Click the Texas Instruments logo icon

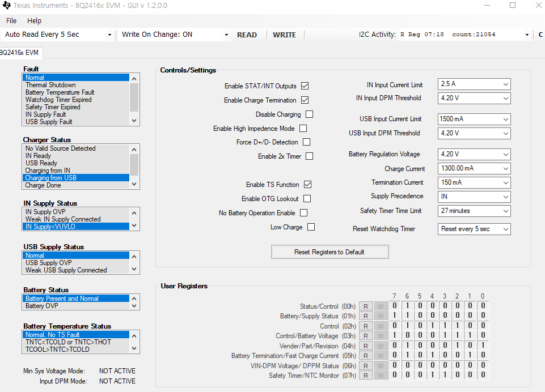(6, 5)
